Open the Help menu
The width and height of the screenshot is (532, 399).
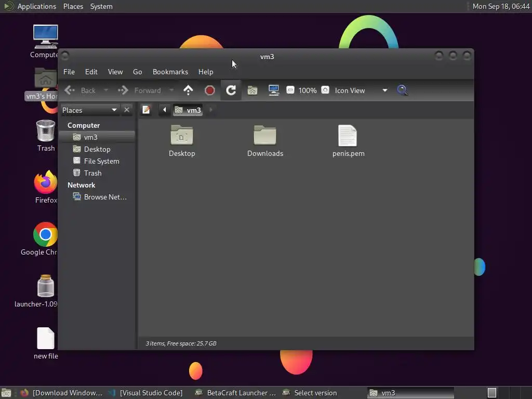coord(206,72)
